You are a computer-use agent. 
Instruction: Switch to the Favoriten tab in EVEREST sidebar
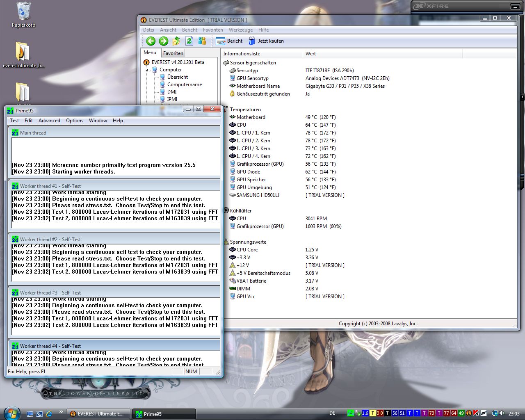pos(173,53)
